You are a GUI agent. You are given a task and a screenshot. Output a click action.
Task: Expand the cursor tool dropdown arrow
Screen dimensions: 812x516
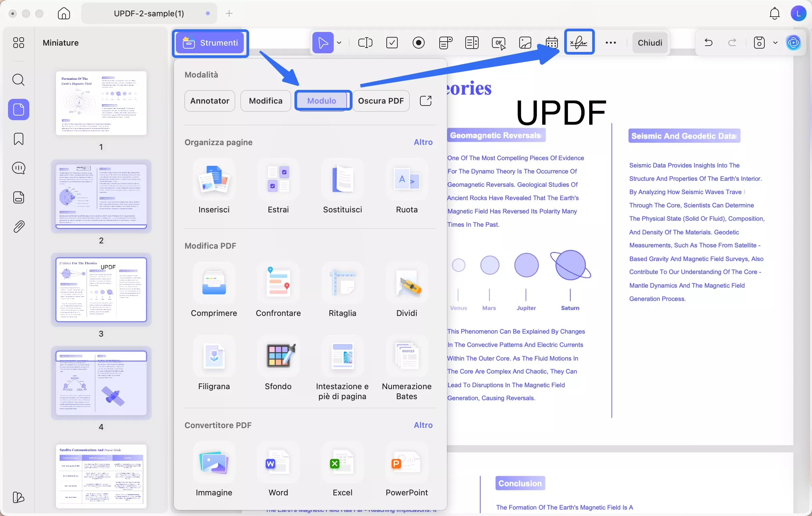(x=339, y=43)
